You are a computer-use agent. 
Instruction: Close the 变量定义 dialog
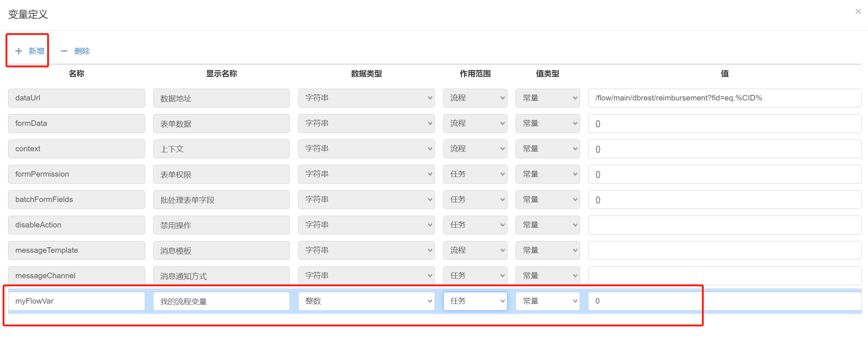(858, 12)
